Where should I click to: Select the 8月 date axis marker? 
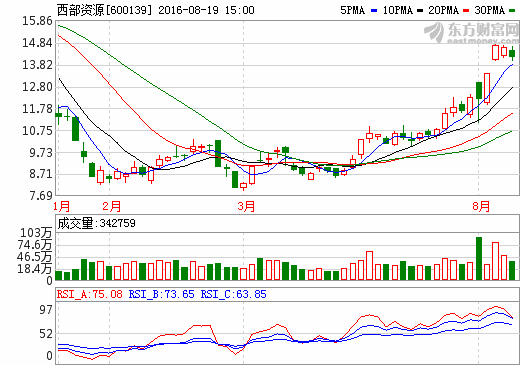pos(481,206)
